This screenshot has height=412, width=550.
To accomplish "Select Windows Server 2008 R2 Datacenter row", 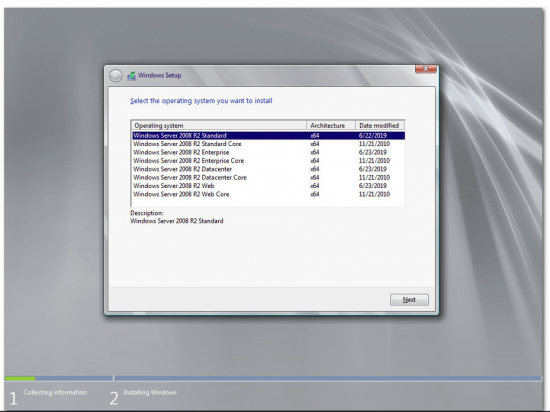I will tap(269, 169).
